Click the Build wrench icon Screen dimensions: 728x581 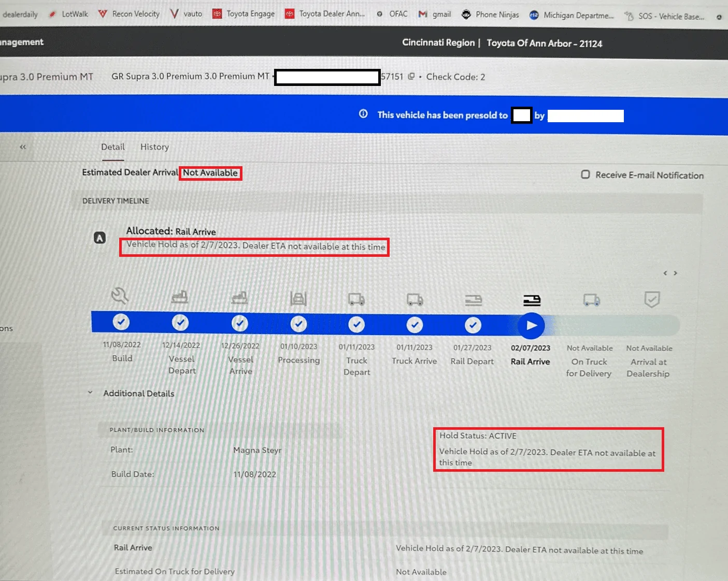tap(120, 296)
